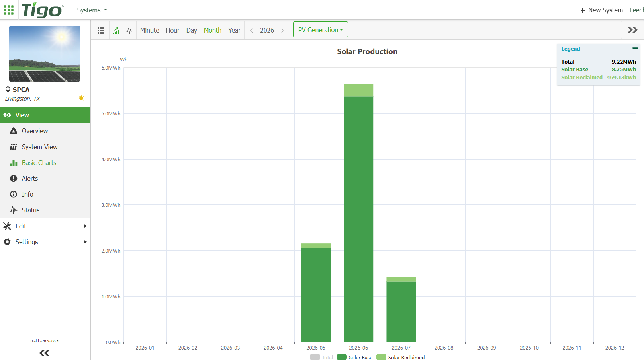The image size is (644, 360).
Task: Select the pulse waveform chart icon
Action: pos(129,30)
